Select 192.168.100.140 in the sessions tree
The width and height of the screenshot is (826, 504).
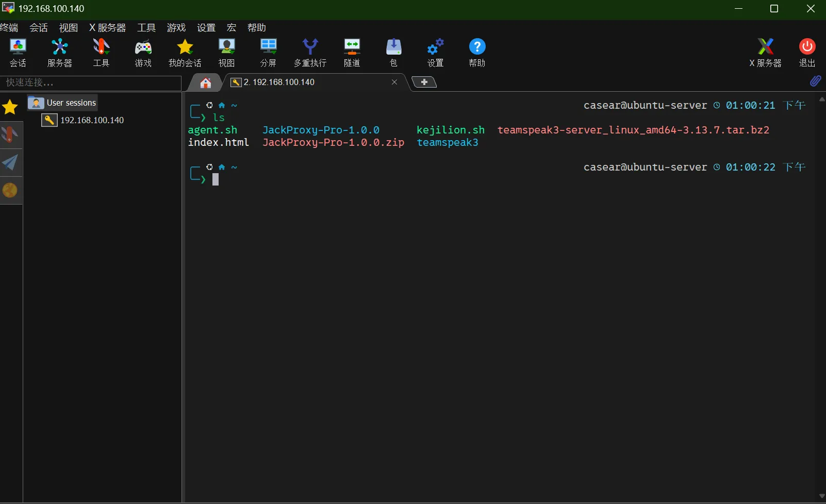92,120
